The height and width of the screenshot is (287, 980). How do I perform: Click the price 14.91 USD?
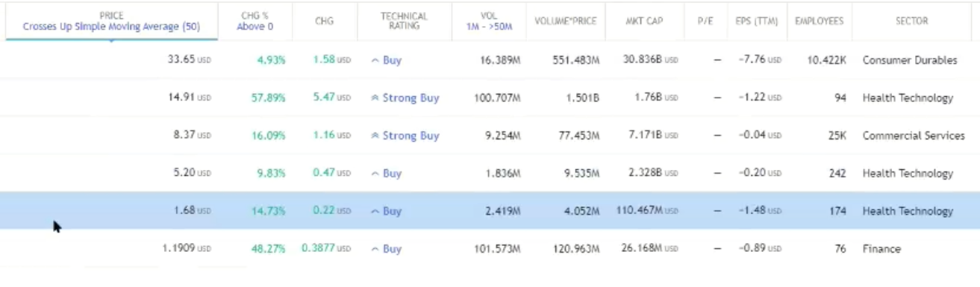[190, 98]
